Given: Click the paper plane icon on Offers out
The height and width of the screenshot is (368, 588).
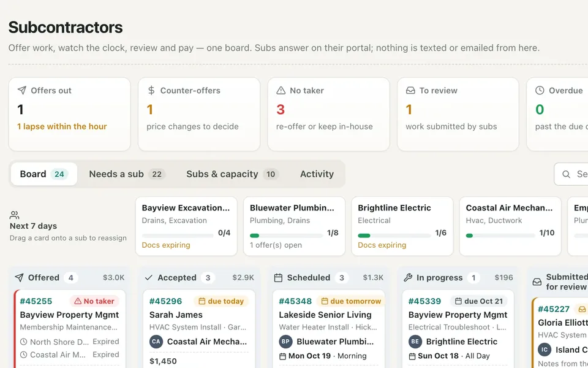Looking at the screenshot, I should pyautogui.click(x=22, y=90).
